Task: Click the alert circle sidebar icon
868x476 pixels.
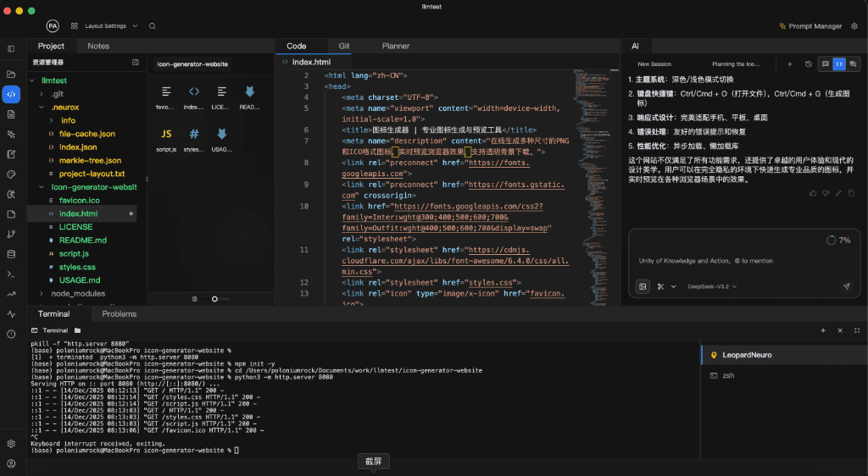Action: [x=11, y=334]
